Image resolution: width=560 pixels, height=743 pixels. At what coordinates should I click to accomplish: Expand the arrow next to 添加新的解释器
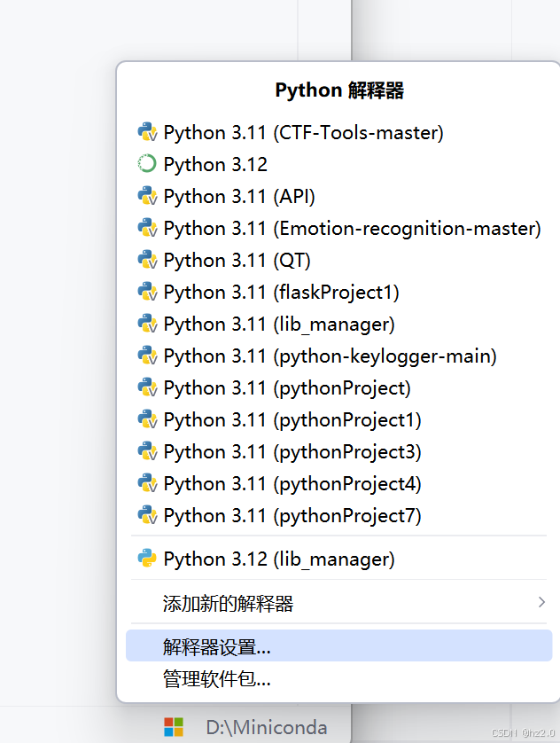tap(542, 602)
